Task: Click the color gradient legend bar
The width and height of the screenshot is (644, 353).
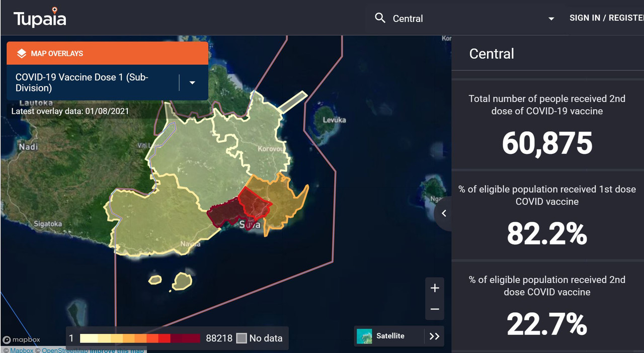Action: pyautogui.click(x=140, y=338)
